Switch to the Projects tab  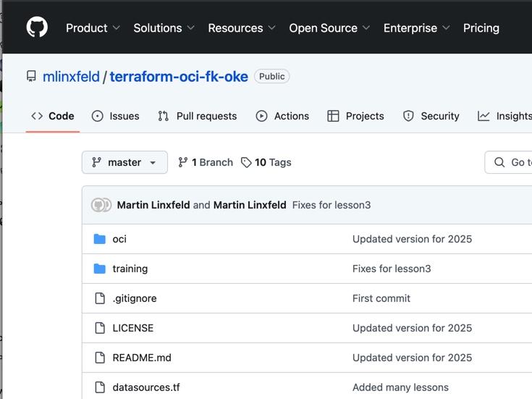pos(355,116)
